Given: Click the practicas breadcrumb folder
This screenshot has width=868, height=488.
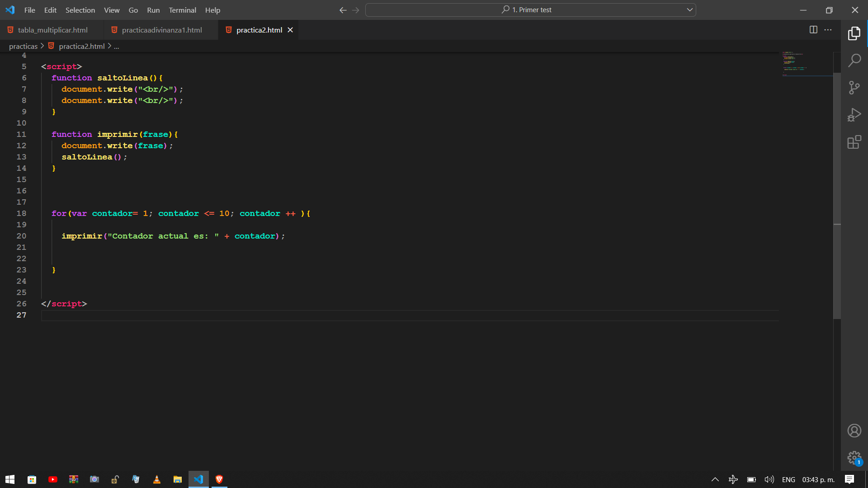Looking at the screenshot, I should (x=23, y=46).
